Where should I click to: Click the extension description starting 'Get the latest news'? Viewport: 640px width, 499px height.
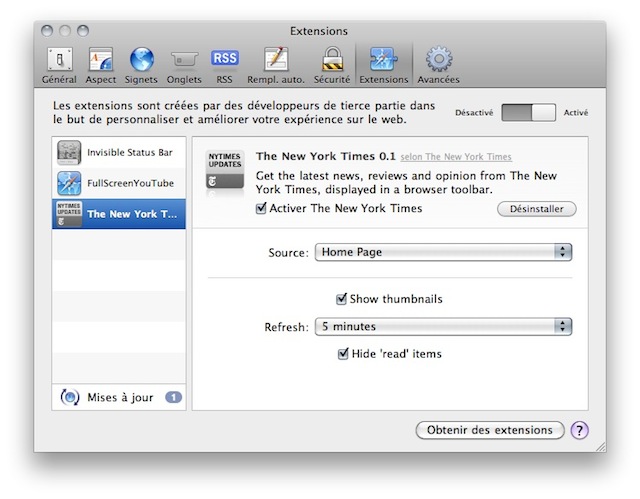click(406, 182)
